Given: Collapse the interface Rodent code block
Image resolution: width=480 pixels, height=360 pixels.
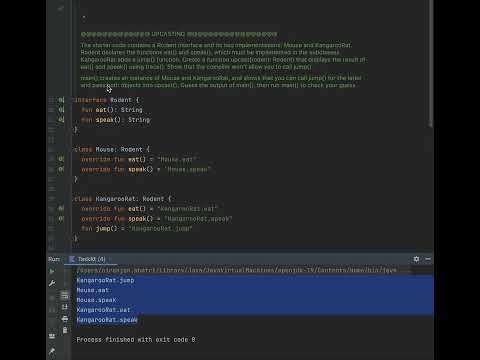Looking at the screenshot, I should pyautogui.click(x=74, y=100).
